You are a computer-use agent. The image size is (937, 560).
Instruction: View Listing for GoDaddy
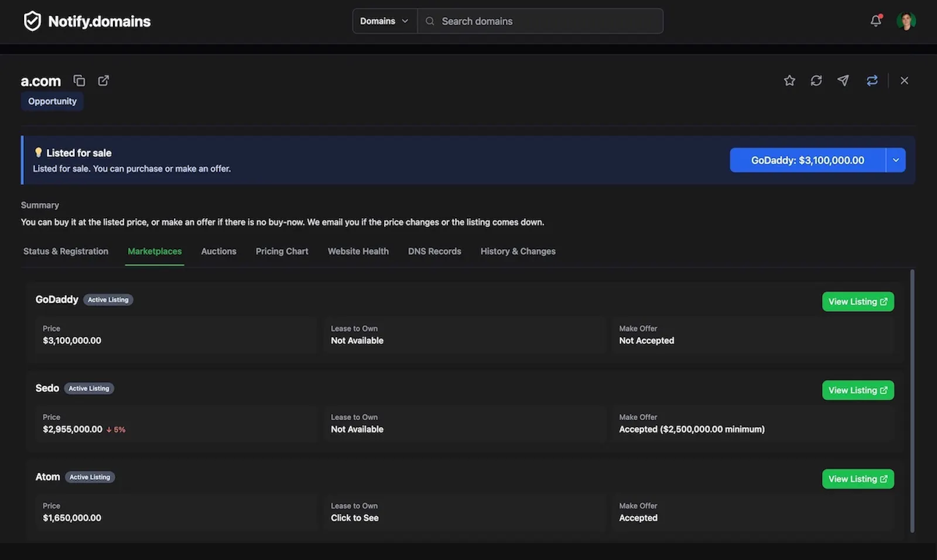858,302
